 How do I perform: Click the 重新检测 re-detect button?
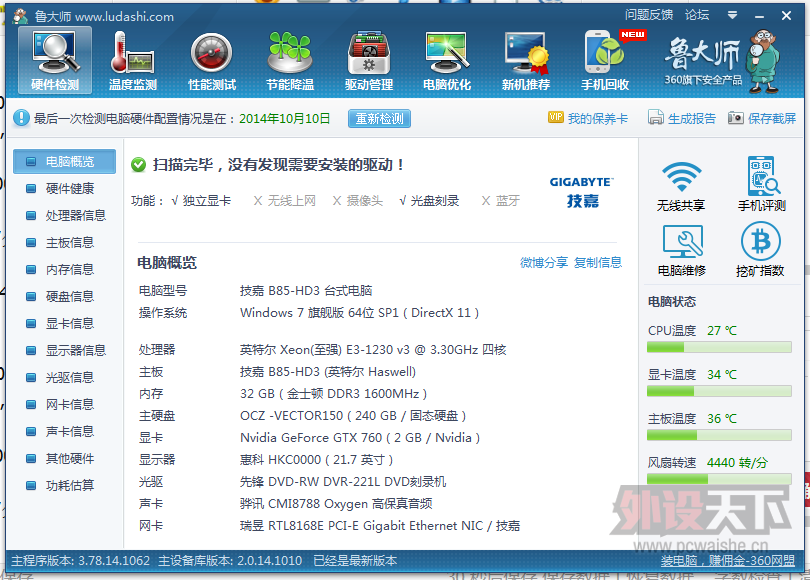tap(379, 119)
